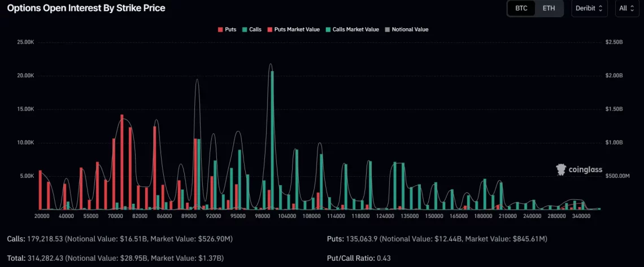Hide the Notional Value series label

click(409, 29)
